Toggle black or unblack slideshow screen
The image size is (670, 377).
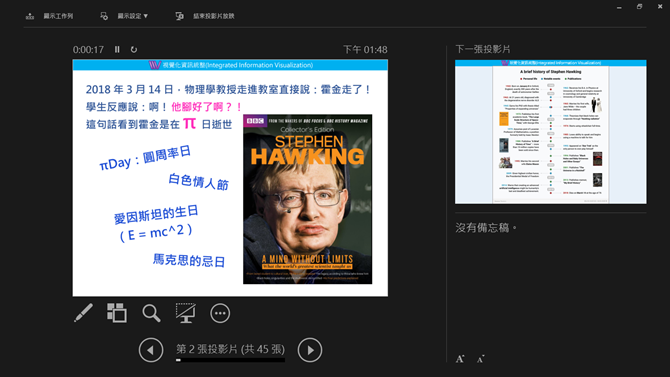click(x=185, y=313)
